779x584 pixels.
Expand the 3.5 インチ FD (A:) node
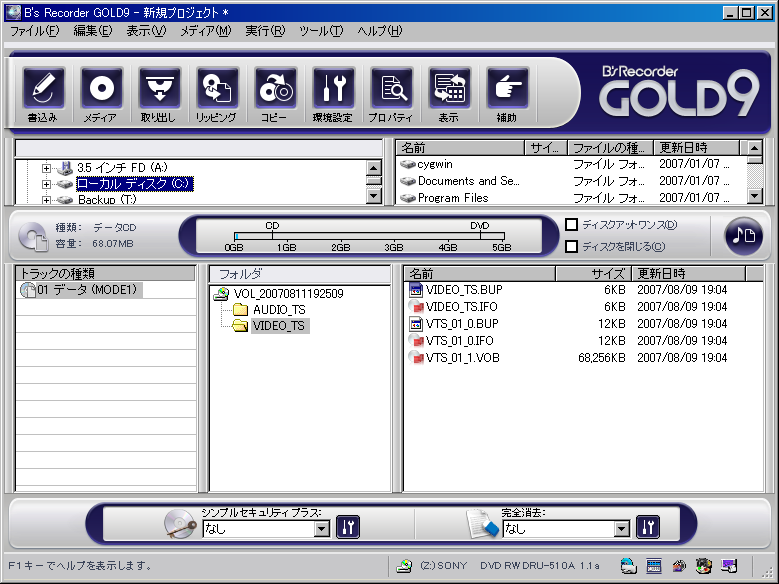(46, 168)
